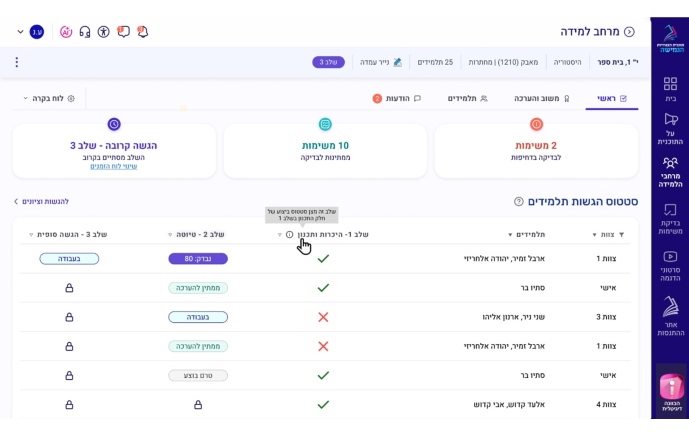The width and height of the screenshot is (689, 436).
Task: Click red X in צוות 3 row
Action: (323, 317)
